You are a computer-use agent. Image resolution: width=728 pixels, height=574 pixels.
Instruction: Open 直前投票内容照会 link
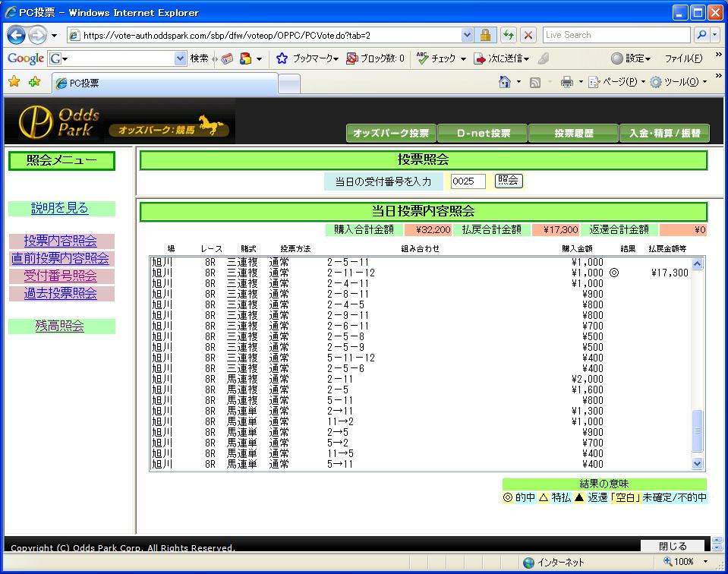pos(61,258)
